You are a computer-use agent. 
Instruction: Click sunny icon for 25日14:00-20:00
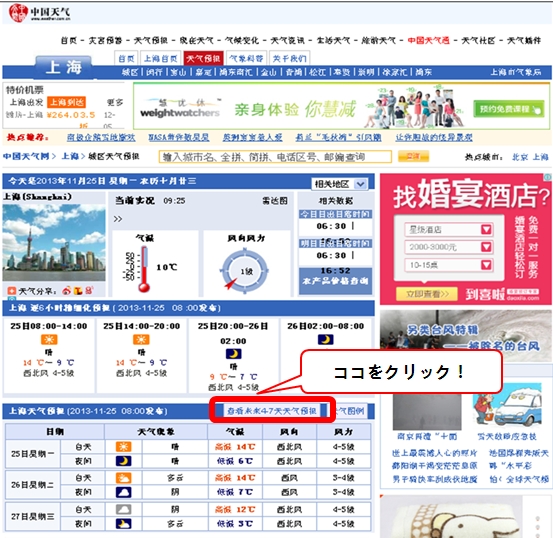[141, 339]
